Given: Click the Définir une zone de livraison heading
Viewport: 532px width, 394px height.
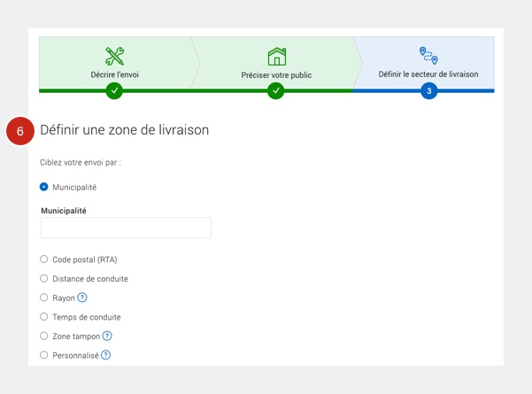Looking at the screenshot, I should pos(125,130).
